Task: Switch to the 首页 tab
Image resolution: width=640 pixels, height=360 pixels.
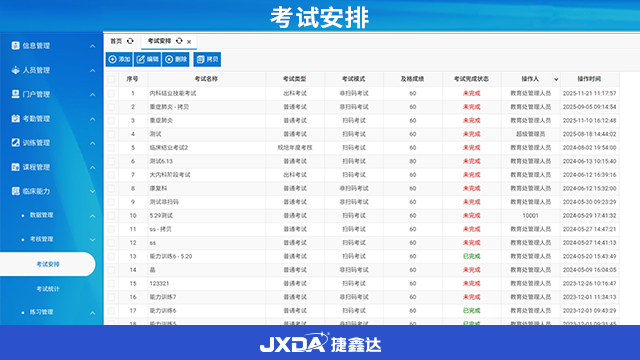Action: pyautogui.click(x=116, y=41)
